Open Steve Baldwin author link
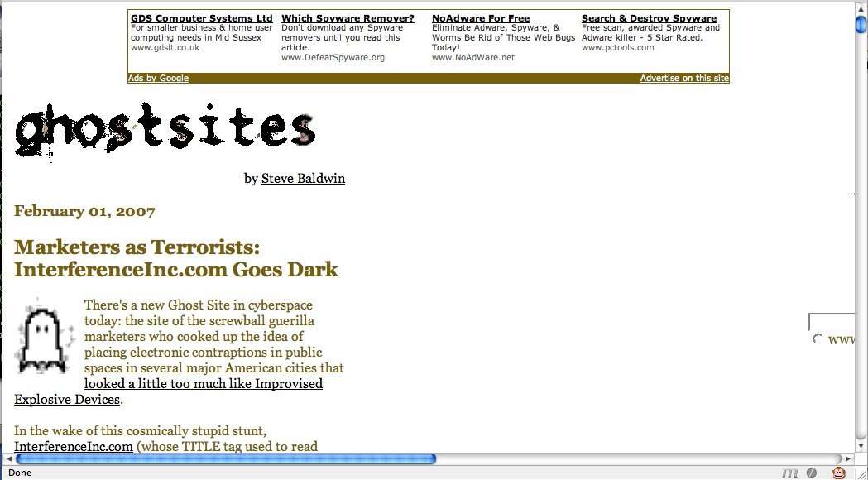This screenshot has height=480, width=868. pos(303,179)
